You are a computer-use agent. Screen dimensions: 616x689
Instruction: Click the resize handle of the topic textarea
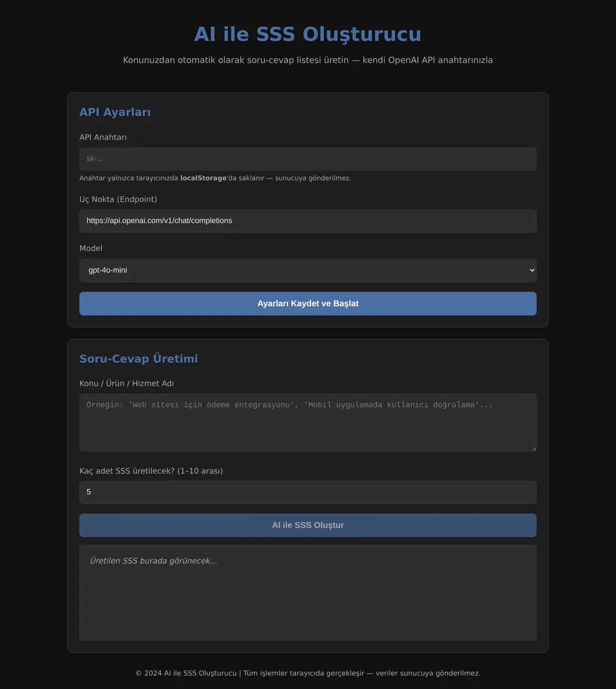534,449
